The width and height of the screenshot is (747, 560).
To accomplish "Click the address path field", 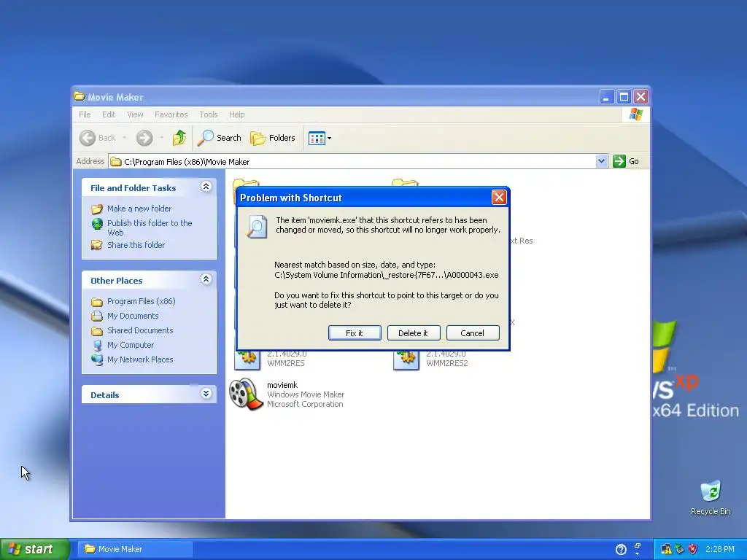I will tap(352, 161).
